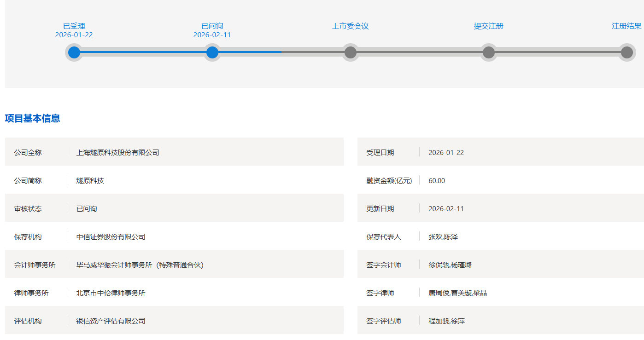The image size is (644, 340).
Task: Click the 2026-02-11 update date value
Action: (x=446, y=208)
